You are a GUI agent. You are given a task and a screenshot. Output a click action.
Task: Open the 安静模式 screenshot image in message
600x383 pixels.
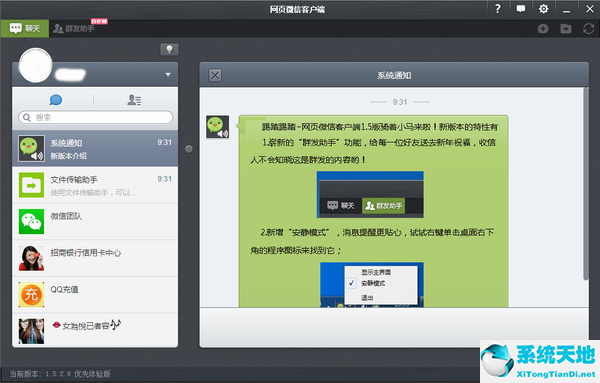(372, 285)
